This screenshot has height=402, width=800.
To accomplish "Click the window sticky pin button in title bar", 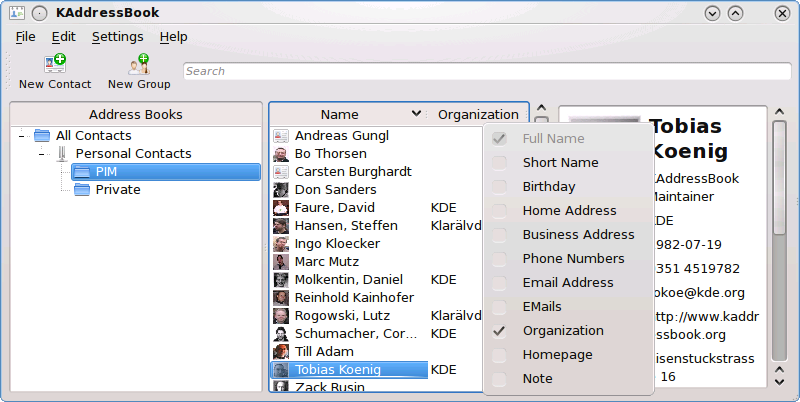I will click(40, 13).
